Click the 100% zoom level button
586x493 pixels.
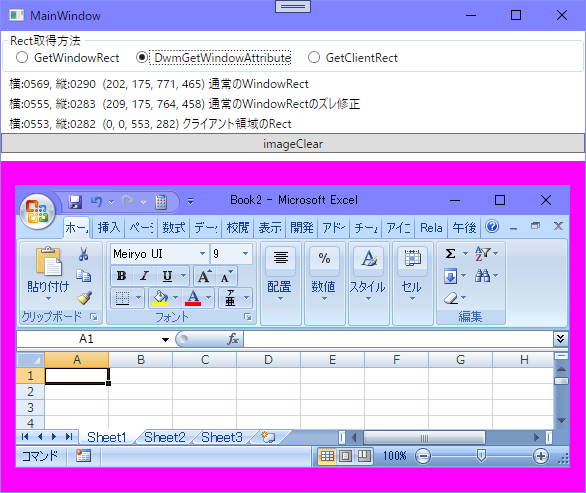coord(394,456)
